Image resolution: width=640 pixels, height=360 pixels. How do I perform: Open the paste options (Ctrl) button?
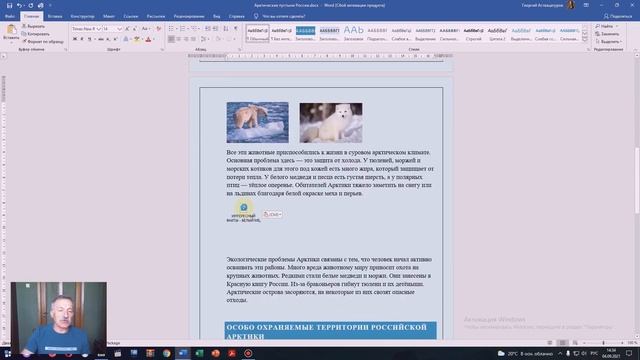272,214
